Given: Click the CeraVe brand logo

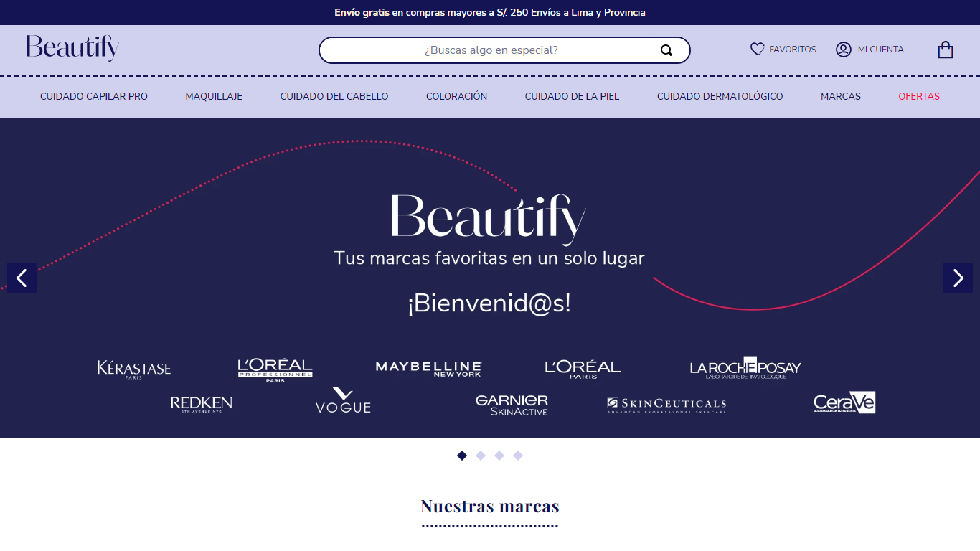Looking at the screenshot, I should [844, 402].
